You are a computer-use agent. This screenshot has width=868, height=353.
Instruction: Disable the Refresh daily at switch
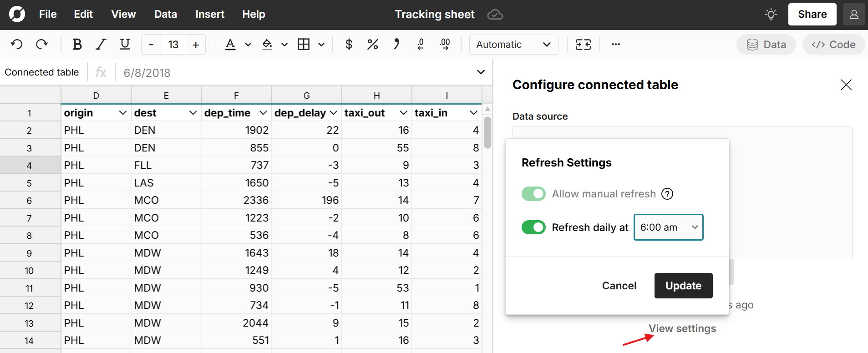click(x=533, y=227)
